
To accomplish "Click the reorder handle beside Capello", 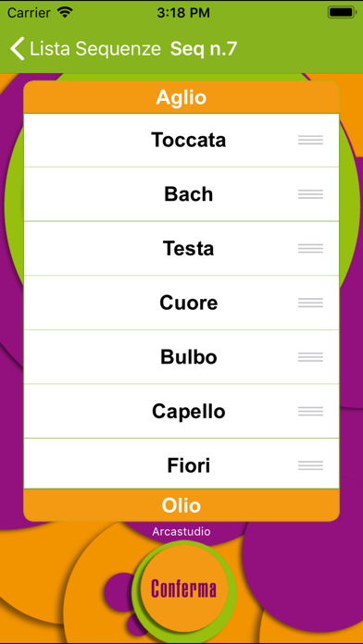I will click(310, 411).
